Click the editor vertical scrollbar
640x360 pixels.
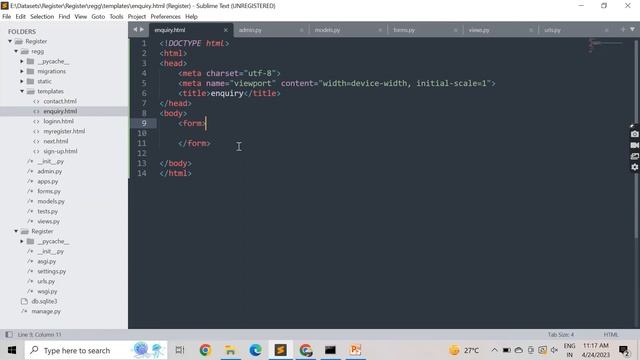pos(636,139)
